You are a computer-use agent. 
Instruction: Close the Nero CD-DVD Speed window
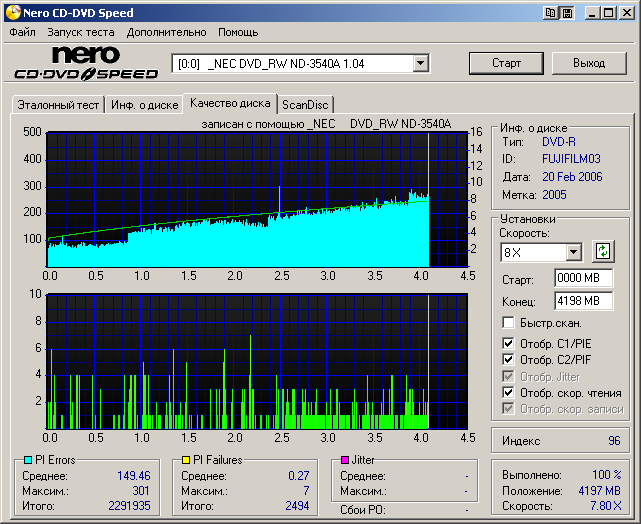point(626,13)
